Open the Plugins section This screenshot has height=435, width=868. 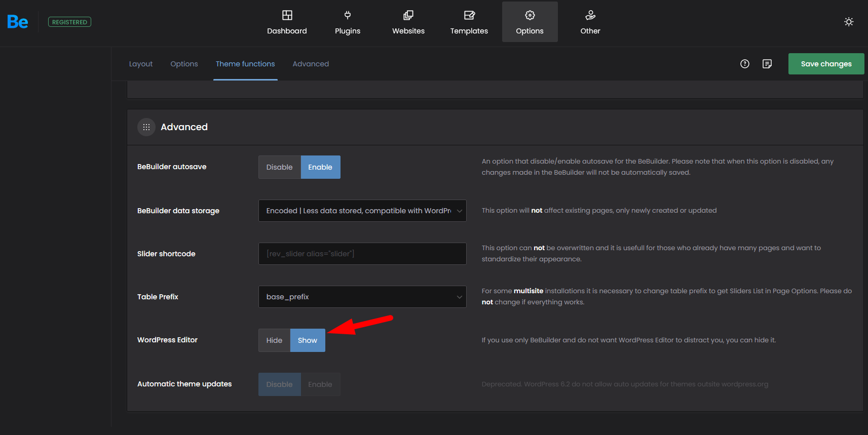[x=348, y=22]
